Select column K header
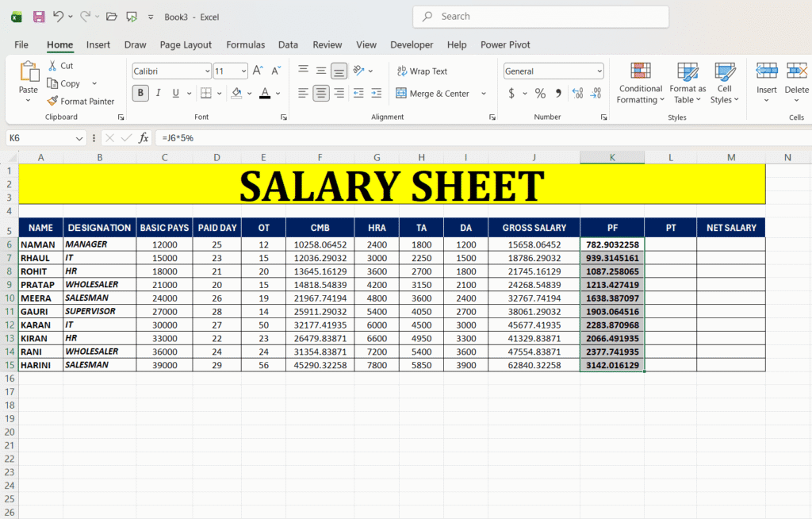 tap(612, 157)
